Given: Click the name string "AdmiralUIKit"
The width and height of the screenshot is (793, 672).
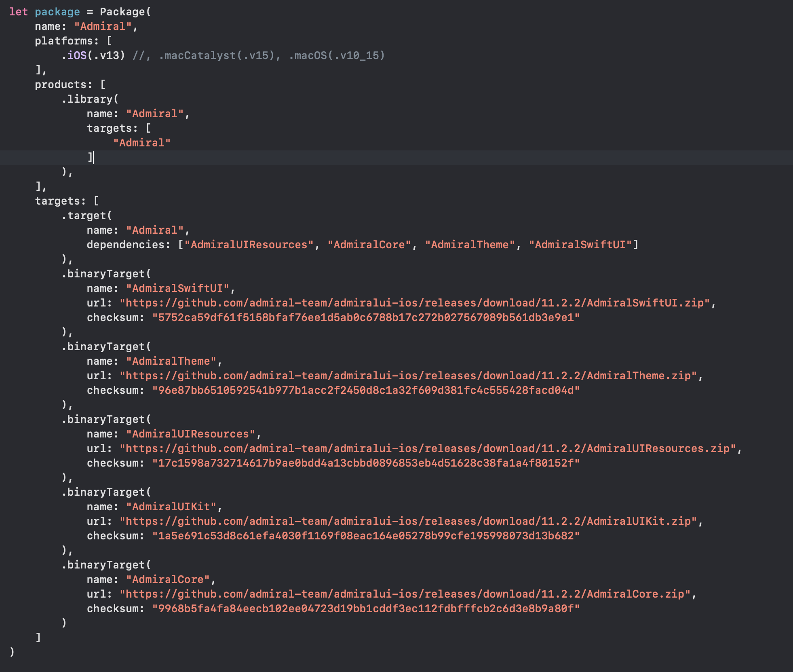Looking at the screenshot, I should [x=171, y=507].
